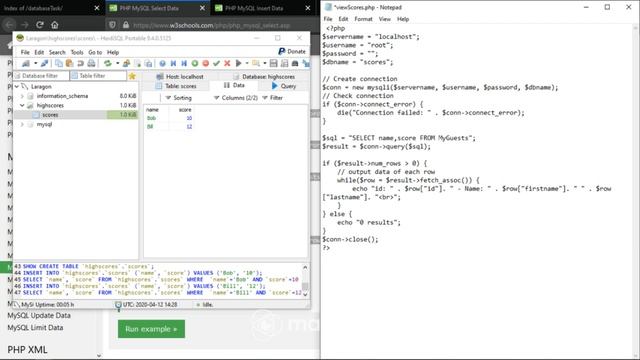Insert a row with the green plus icon

[x=195, y=63]
